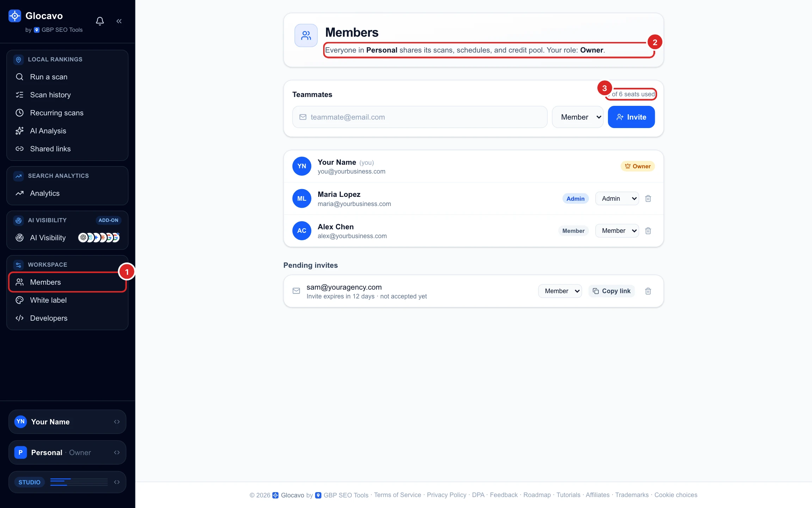Revoke sam@youragency.com invite trash icon
Screen dimensions: 812x508
[648, 291]
